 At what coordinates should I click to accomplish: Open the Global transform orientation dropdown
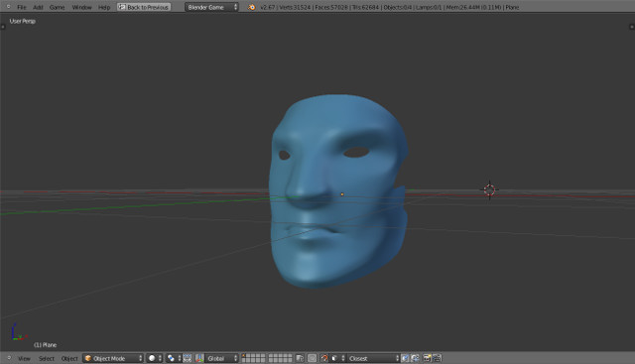click(221, 358)
